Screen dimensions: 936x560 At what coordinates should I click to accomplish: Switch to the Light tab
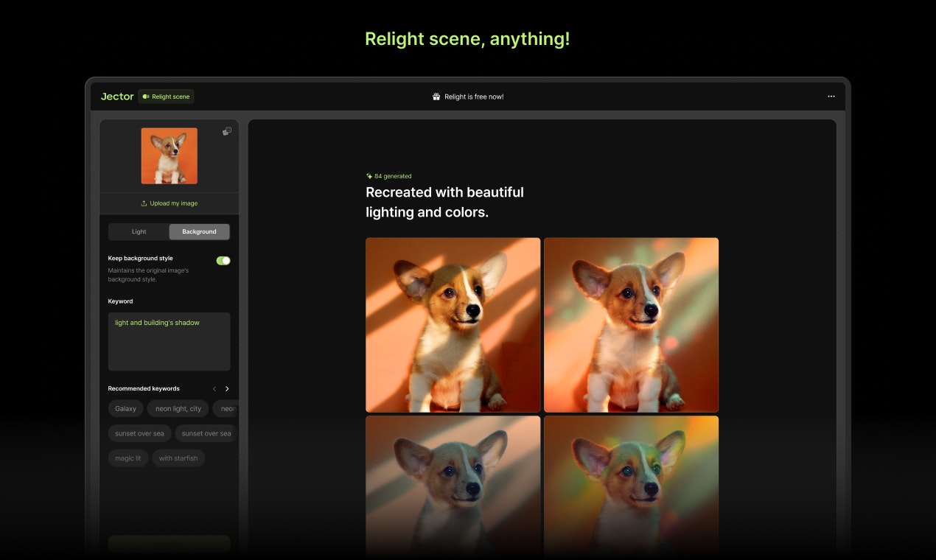[x=139, y=231]
